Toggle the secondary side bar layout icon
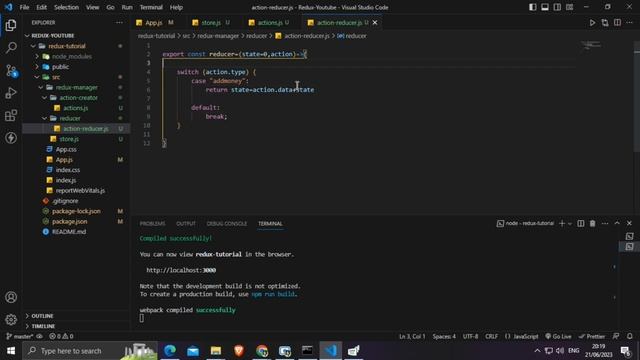Viewport: 640px width, 360px height. click(557, 7)
